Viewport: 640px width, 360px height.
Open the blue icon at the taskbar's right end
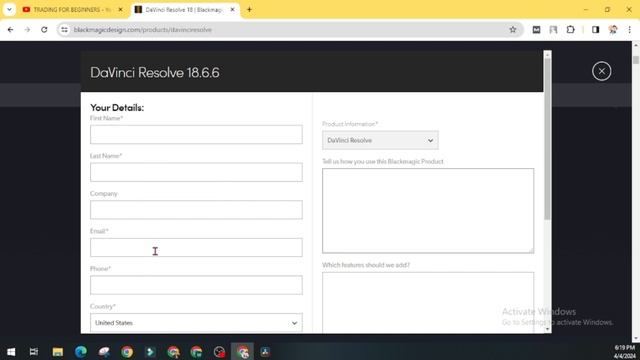tap(265, 351)
